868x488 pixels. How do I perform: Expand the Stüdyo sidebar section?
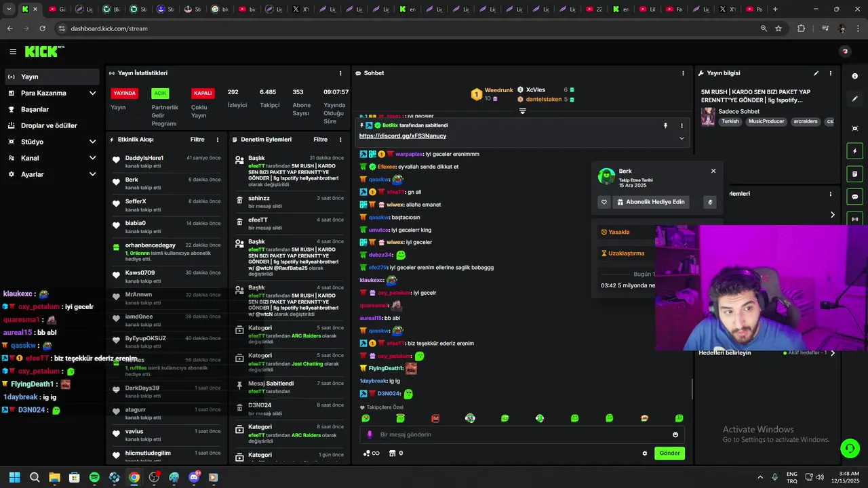(52, 142)
